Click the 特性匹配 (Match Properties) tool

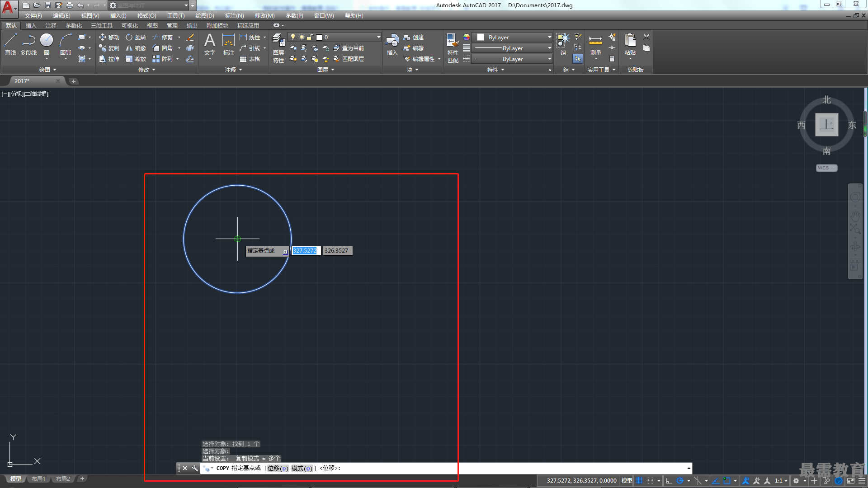pos(453,48)
